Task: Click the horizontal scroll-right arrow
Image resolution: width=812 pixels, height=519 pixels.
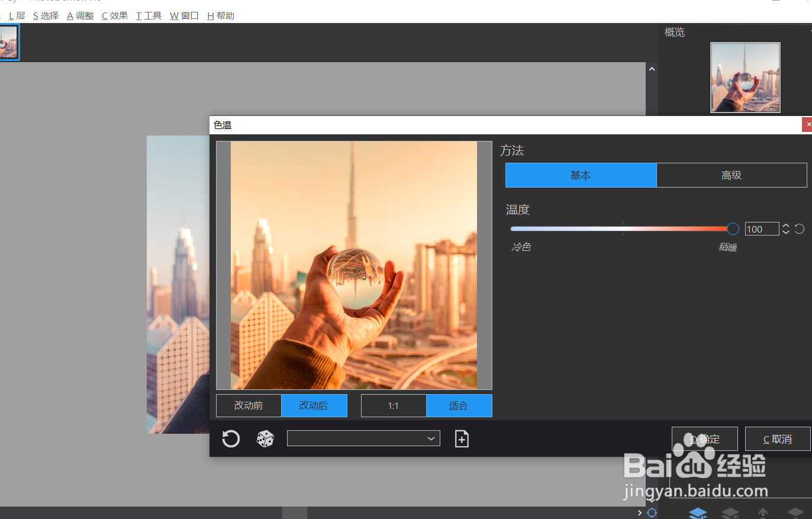Action: (x=640, y=512)
